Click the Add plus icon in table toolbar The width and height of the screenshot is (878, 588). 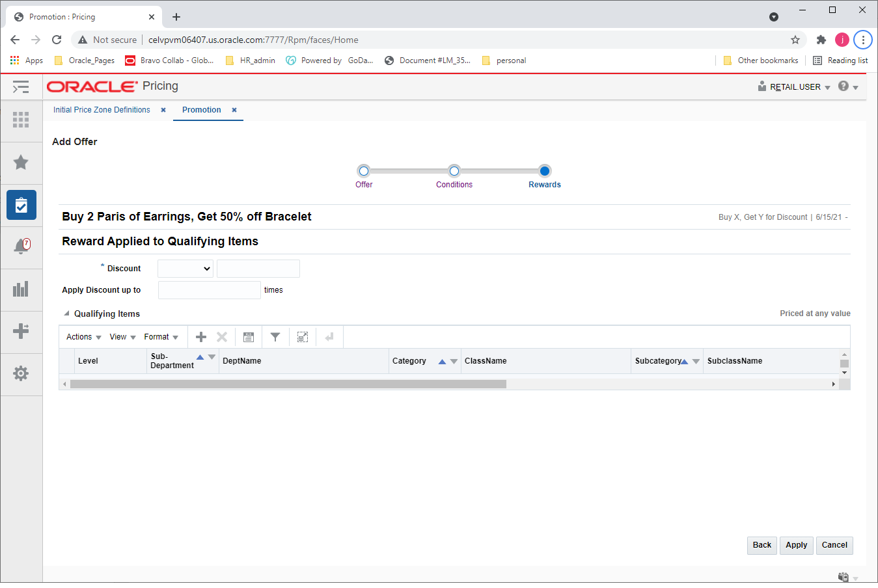(x=201, y=337)
